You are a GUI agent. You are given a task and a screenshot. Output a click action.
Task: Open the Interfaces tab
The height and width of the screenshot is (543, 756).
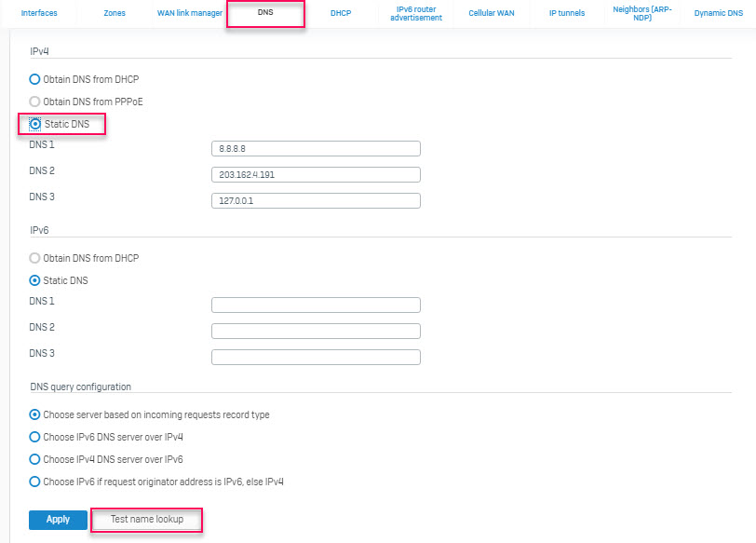[39, 13]
